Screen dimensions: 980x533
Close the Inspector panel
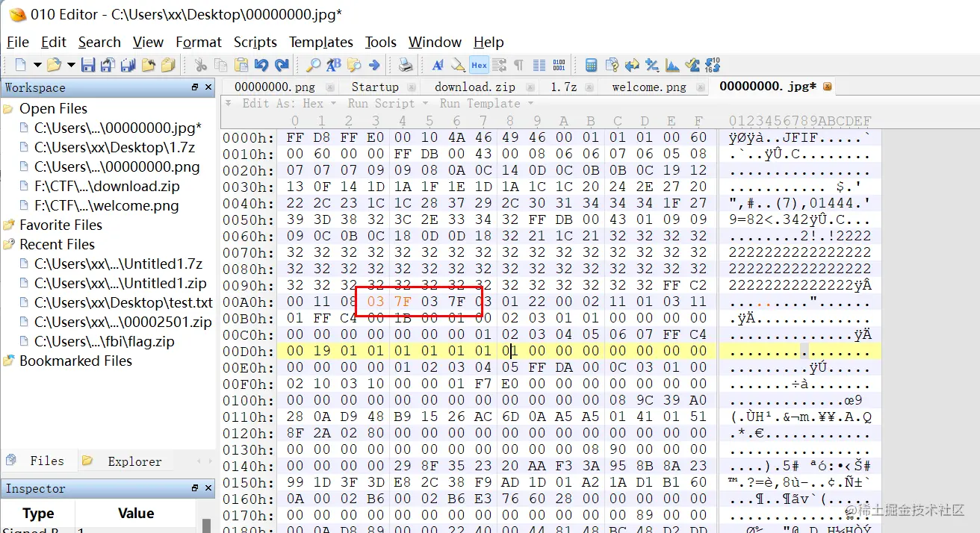click(208, 488)
